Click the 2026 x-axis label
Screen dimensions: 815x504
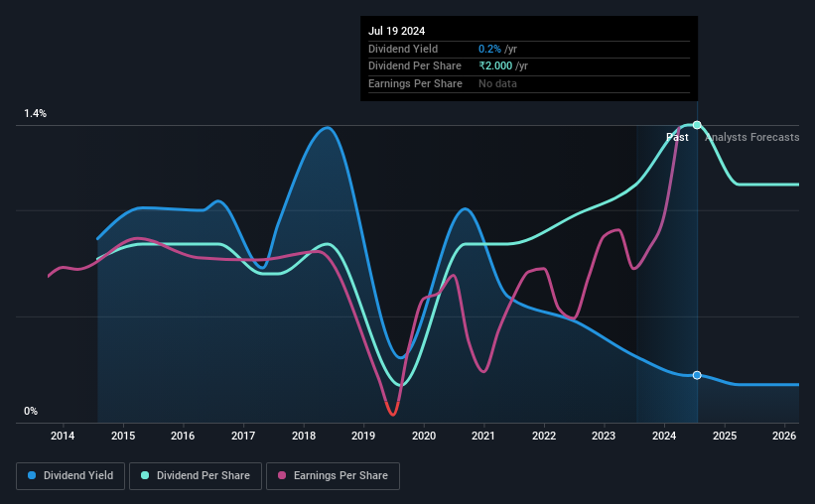784,436
